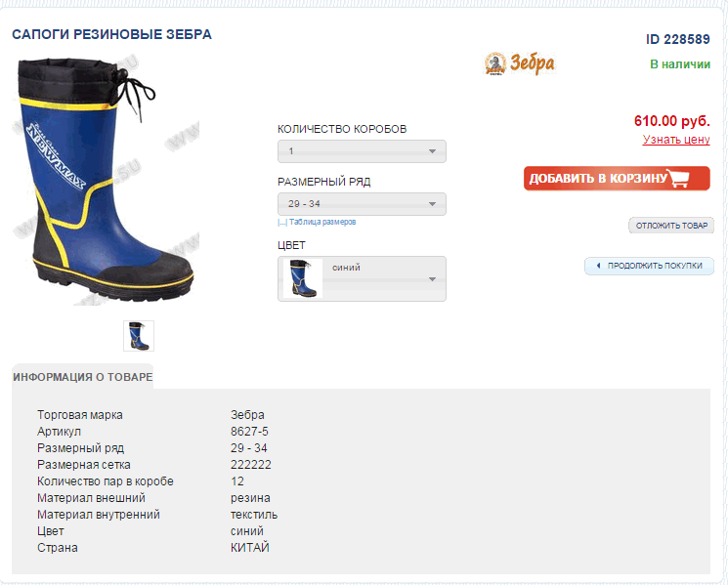Click the bracket icon beside Таблица размеров
The image size is (728, 585).
point(281,222)
